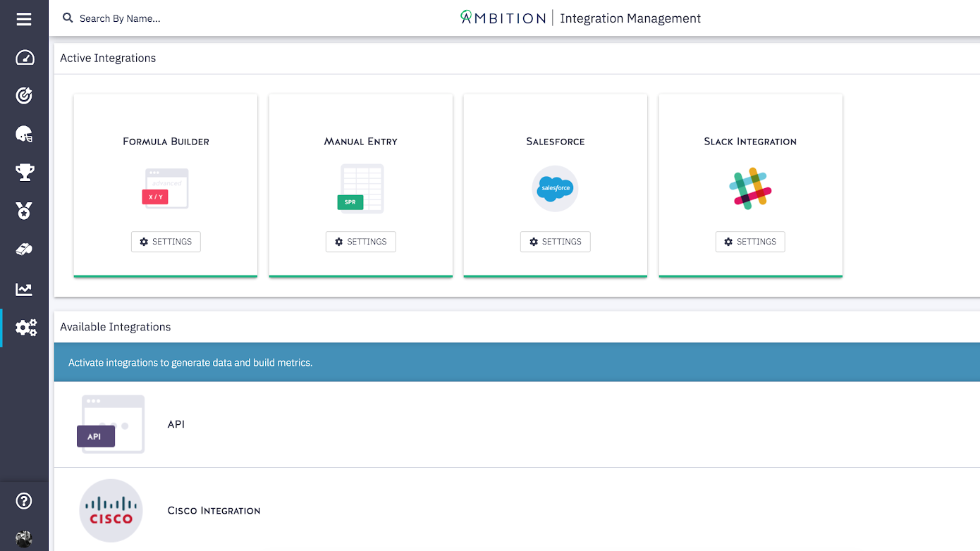Open the trophy competitions icon
980x551 pixels.
23,172
